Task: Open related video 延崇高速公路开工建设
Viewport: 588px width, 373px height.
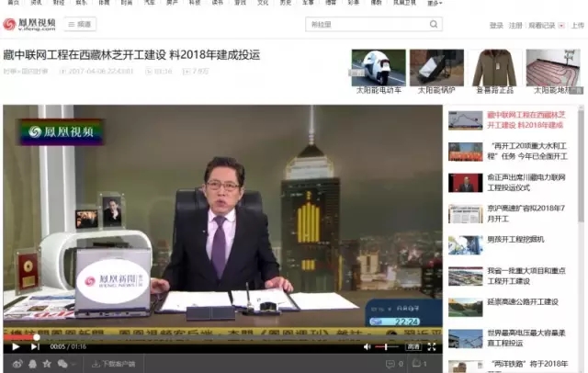Action: (x=523, y=301)
